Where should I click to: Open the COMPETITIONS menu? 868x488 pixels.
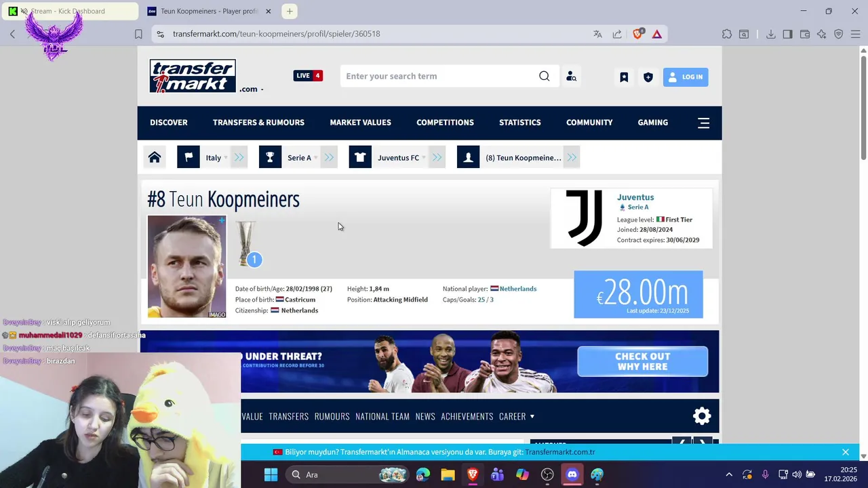pos(445,123)
